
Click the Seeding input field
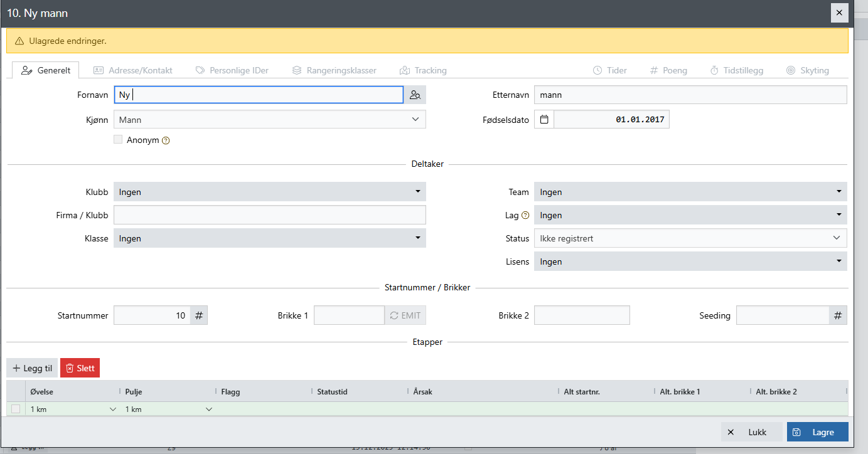tap(783, 315)
